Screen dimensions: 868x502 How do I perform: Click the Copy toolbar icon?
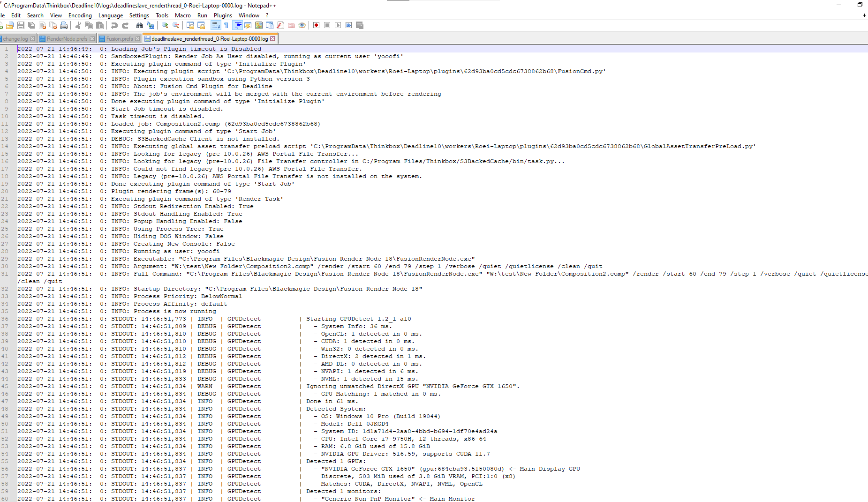click(x=89, y=25)
